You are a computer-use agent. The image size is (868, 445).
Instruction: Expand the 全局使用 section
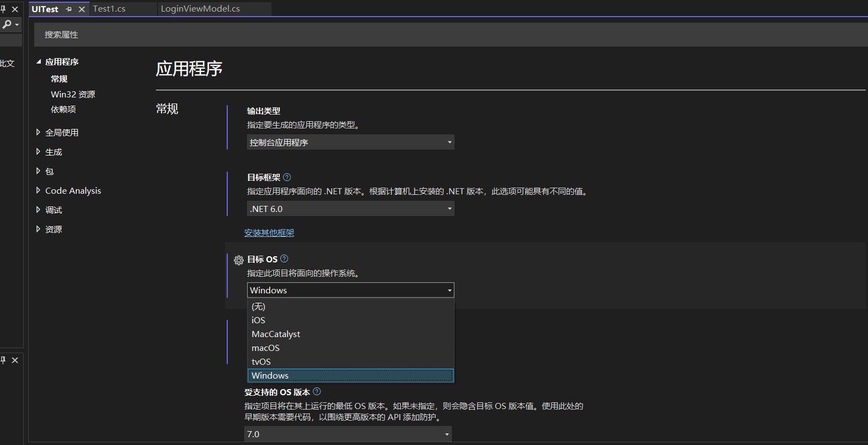pos(38,132)
